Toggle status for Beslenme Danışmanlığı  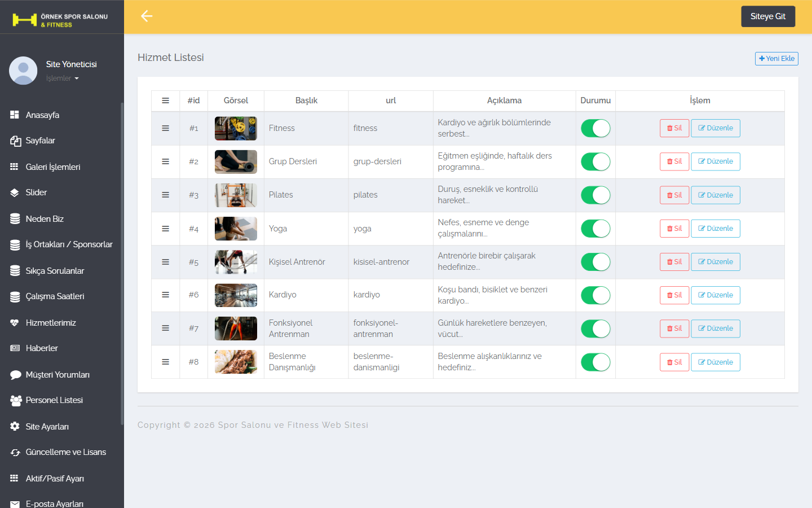tap(595, 362)
